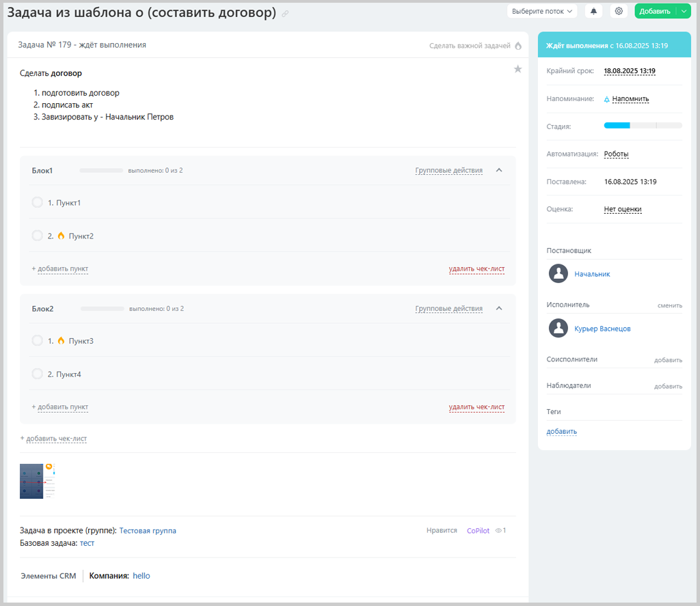This screenshot has width=700, height=606.
Task: Click the link icon next to task title
Action: tap(285, 14)
